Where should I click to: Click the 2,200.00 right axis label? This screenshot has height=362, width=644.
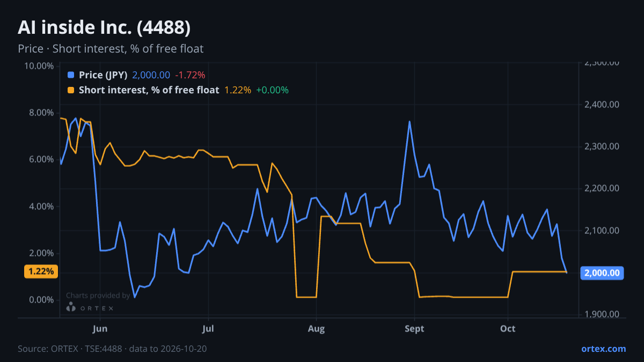point(602,189)
